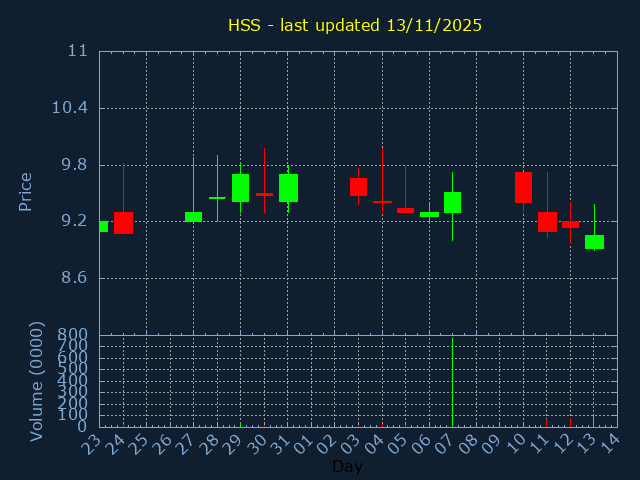Click the 800 volume axis tick
Viewport: 640px width, 480px height.
pos(74,335)
